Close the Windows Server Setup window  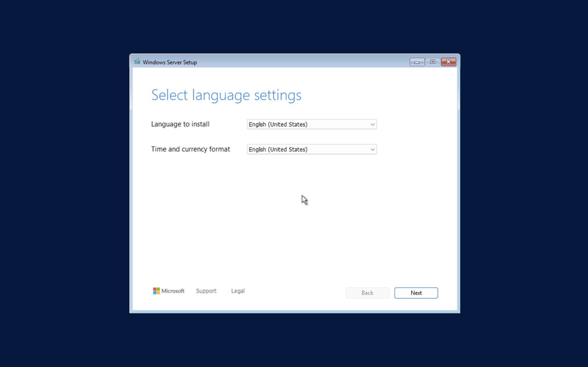pyautogui.click(x=448, y=62)
